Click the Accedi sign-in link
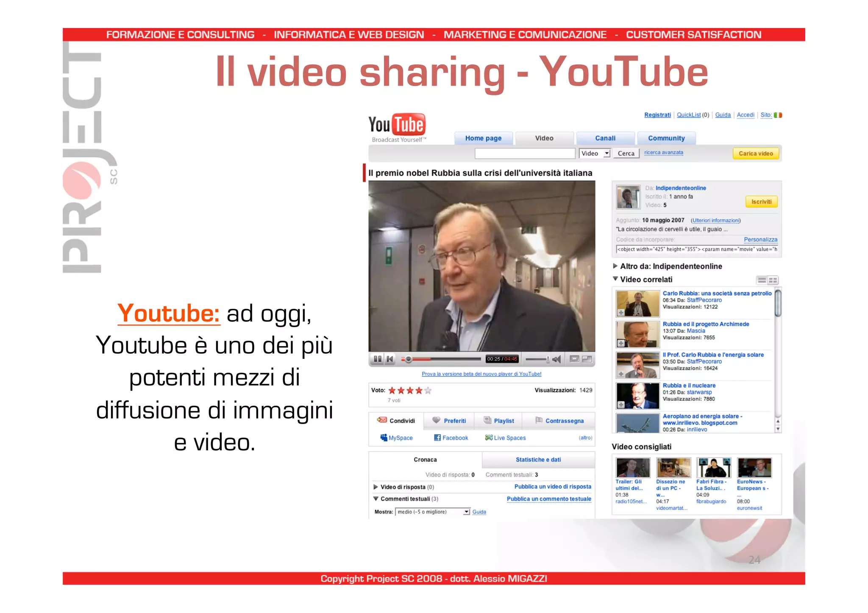This screenshot has height=613, width=868. coord(746,115)
